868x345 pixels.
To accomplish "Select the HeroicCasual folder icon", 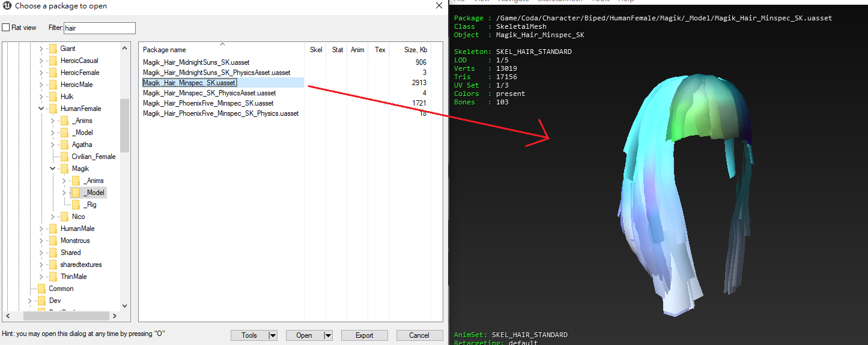I will click(53, 61).
